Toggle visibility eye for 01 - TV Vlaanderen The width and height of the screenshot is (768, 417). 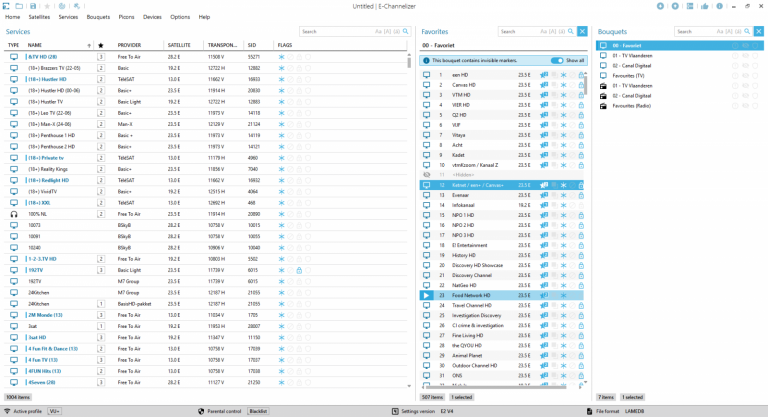pos(745,55)
